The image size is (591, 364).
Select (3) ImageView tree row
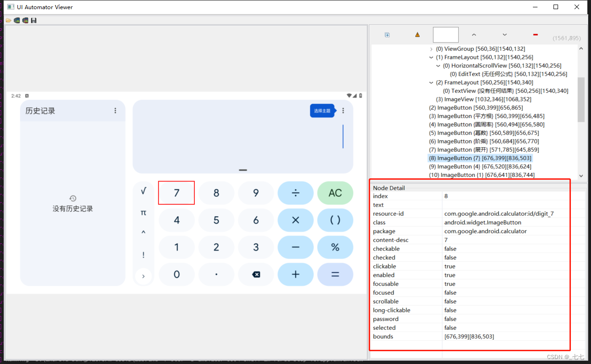click(x=484, y=99)
